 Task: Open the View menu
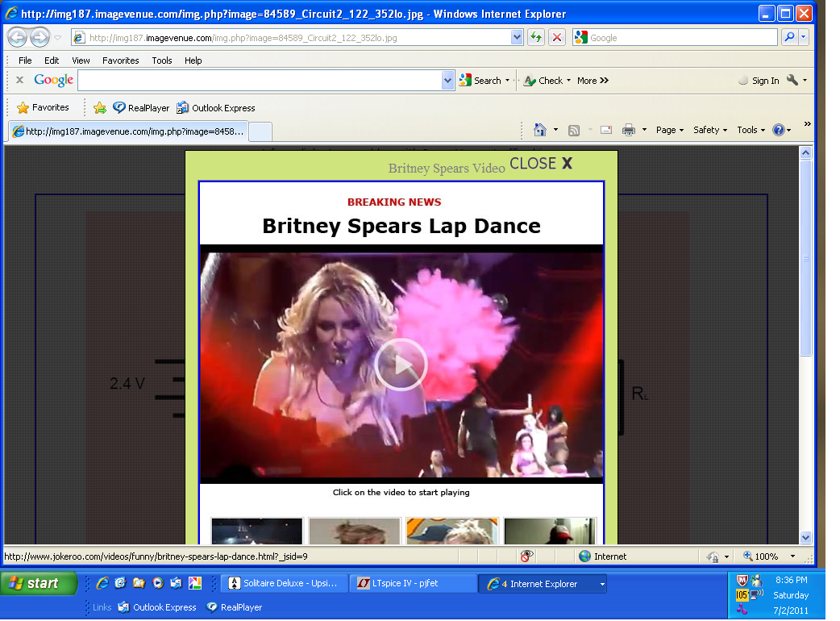81,60
